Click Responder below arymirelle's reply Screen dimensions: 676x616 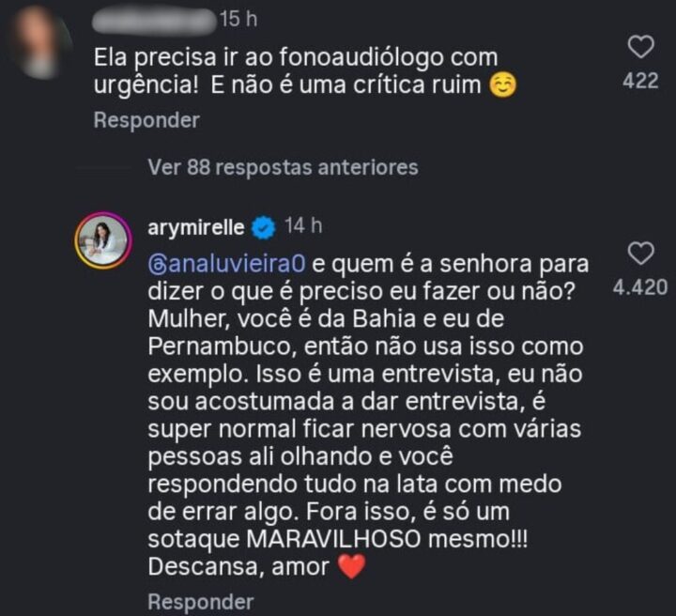point(201,601)
